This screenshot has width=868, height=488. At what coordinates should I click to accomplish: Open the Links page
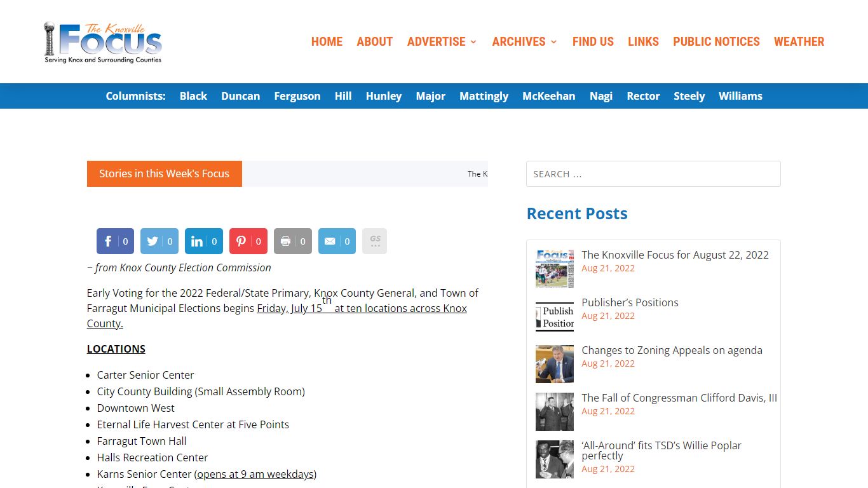pyautogui.click(x=643, y=42)
